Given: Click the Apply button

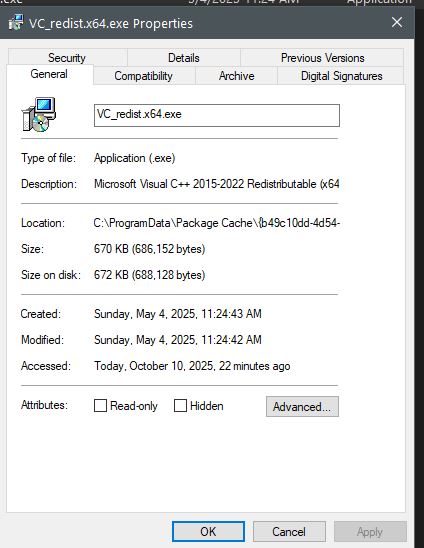Looking at the screenshot, I should [x=370, y=532].
